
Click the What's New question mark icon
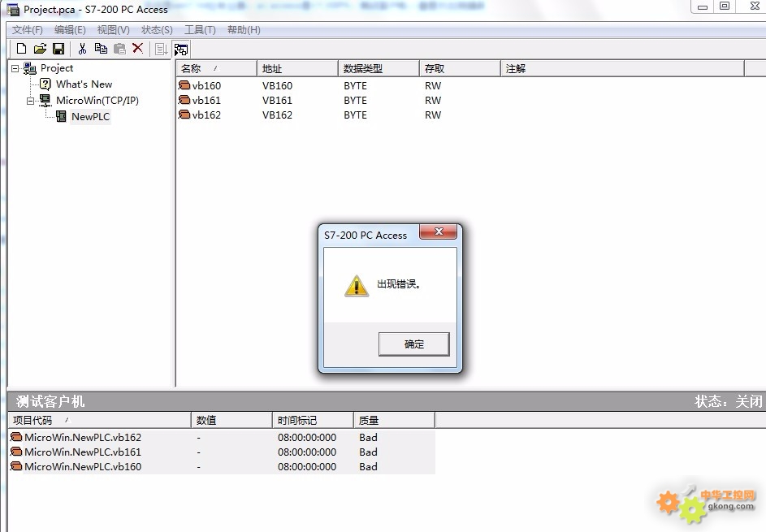[x=45, y=84]
